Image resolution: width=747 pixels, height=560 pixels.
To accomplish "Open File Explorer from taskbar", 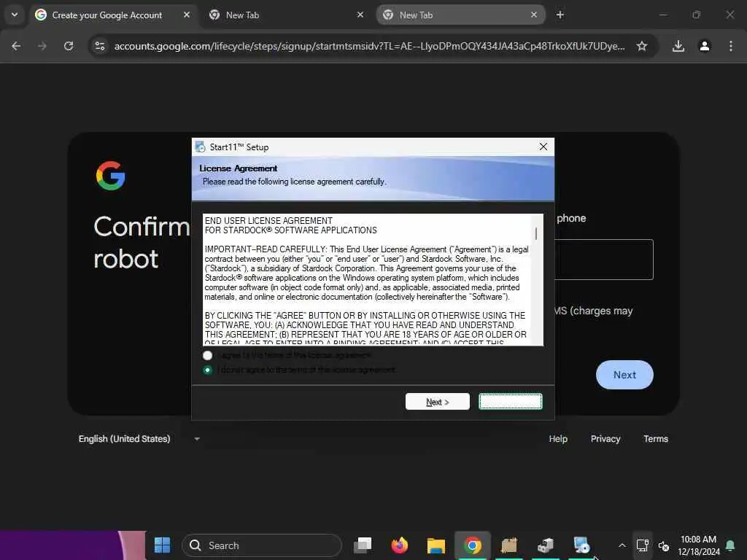I will pyautogui.click(x=436, y=545).
